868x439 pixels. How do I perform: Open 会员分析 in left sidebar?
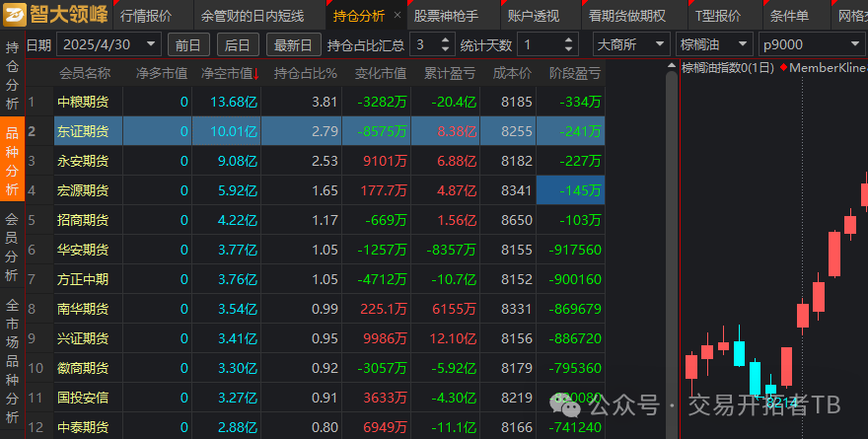pos(12,247)
